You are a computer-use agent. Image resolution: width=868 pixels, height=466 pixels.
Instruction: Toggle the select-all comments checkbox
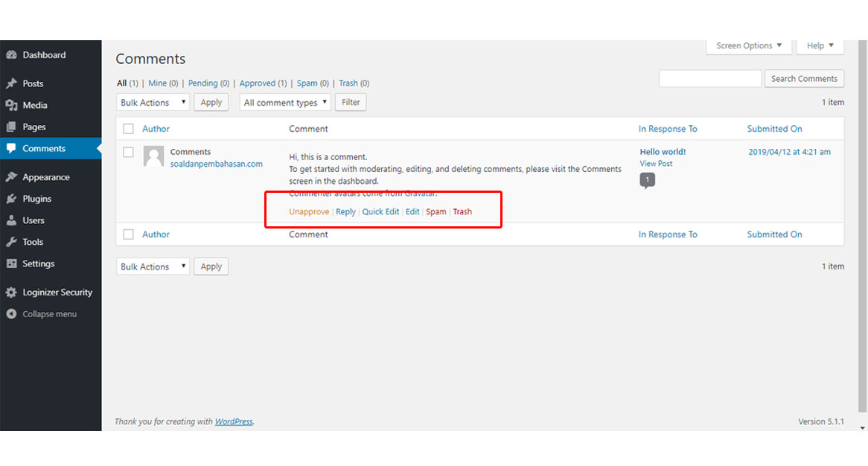point(128,128)
